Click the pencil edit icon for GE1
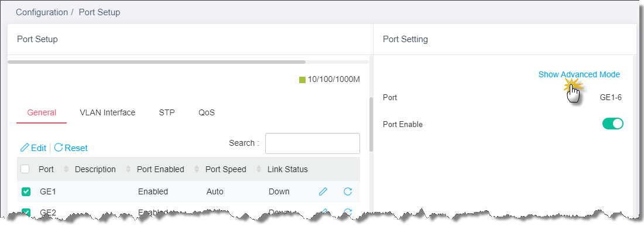644x226 pixels. (323, 191)
